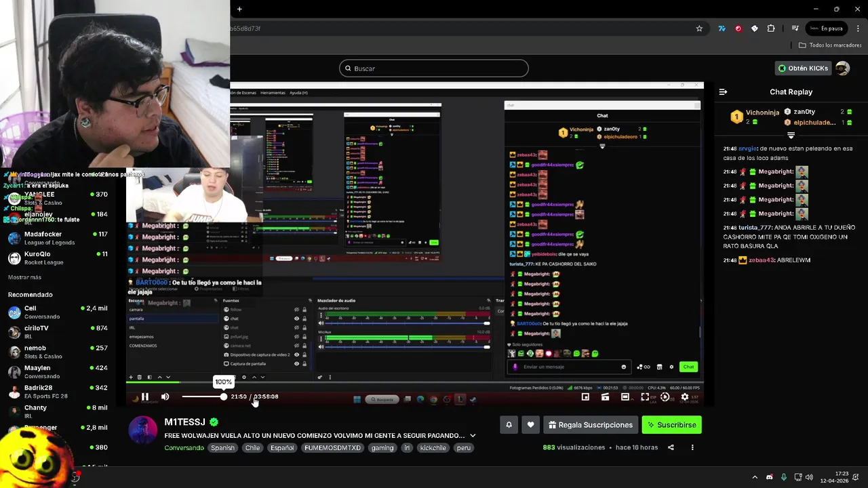This screenshot has height=488, width=868.
Task: Open the user avatar next to Obtén KICKs
Action: point(842,68)
